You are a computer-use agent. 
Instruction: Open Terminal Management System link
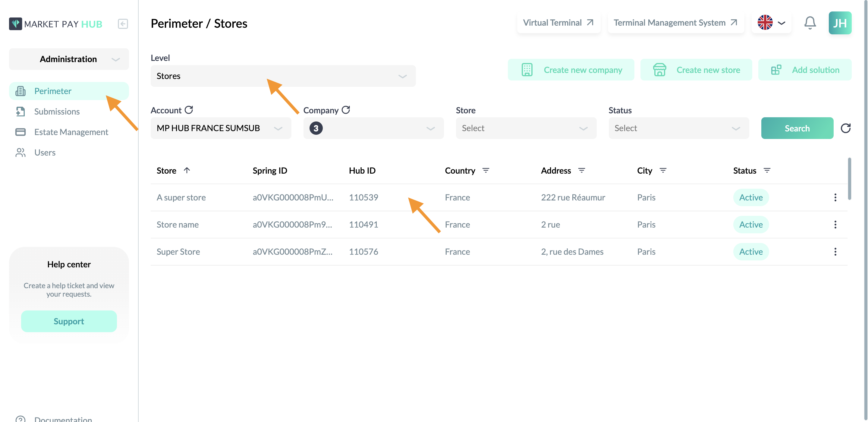[x=676, y=23]
